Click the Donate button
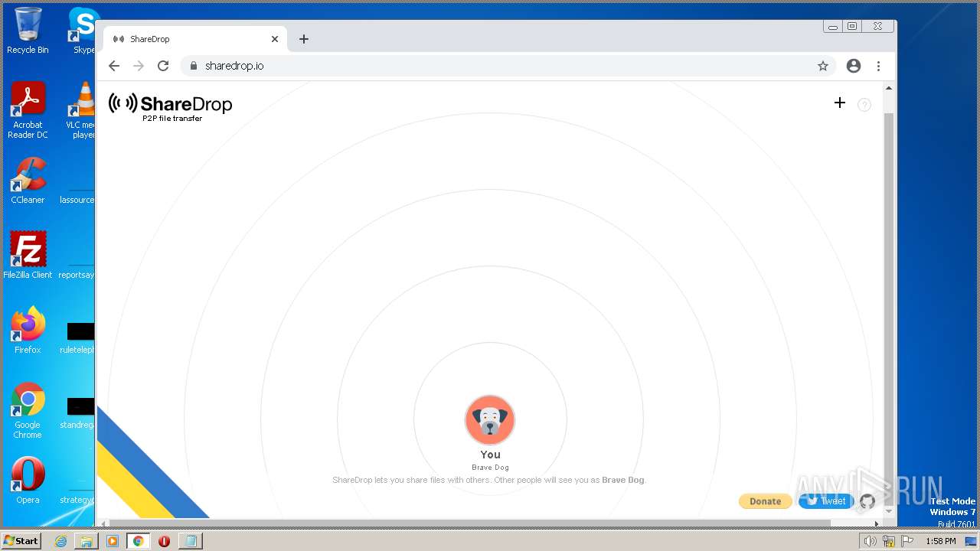The height and width of the screenshot is (551, 980). tap(765, 501)
